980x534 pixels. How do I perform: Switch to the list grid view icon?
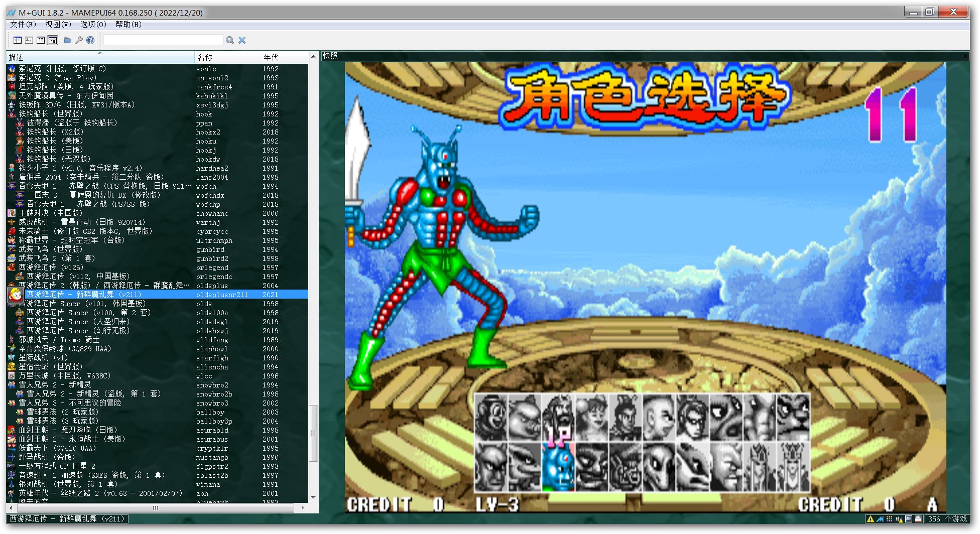tap(41, 40)
